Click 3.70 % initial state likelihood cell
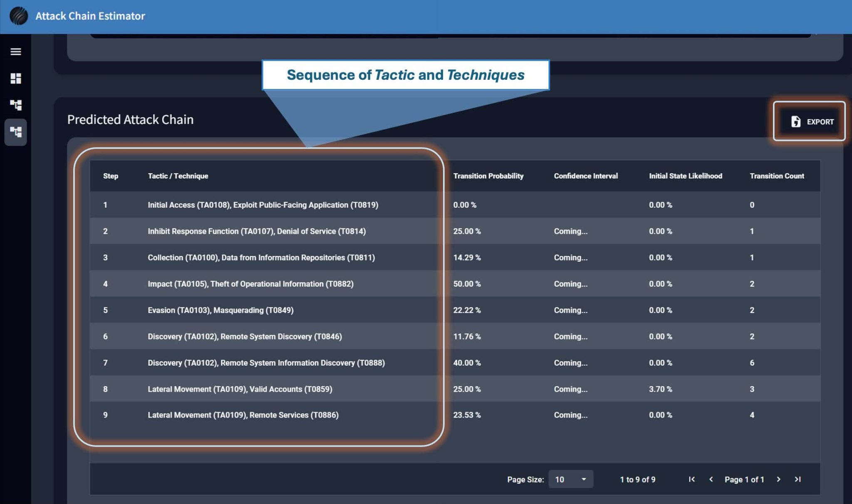The width and height of the screenshot is (852, 504). [660, 389]
